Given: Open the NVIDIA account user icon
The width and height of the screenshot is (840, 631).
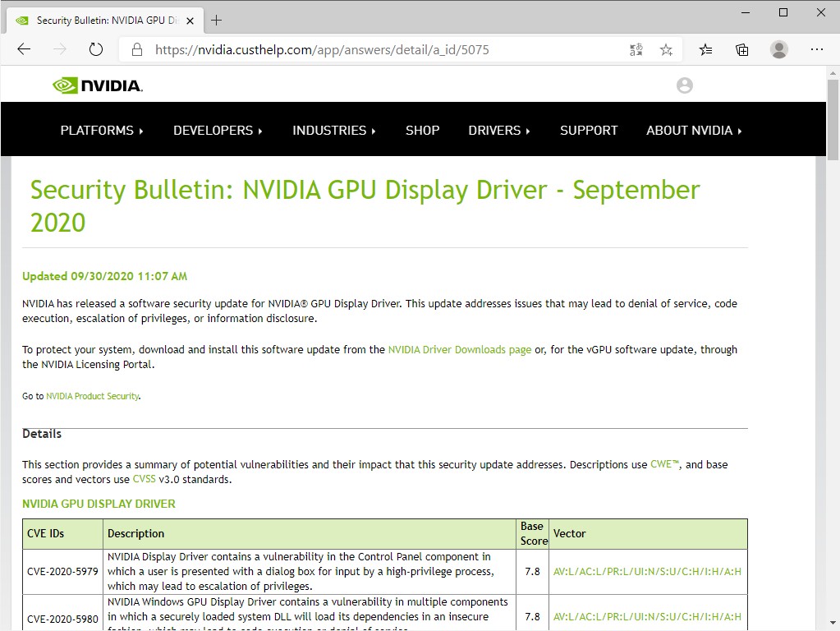Looking at the screenshot, I should [685, 85].
